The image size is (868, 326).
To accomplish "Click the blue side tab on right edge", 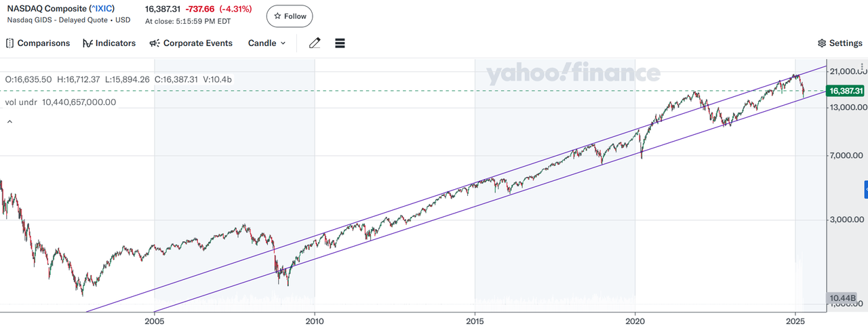I will tap(865, 189).
